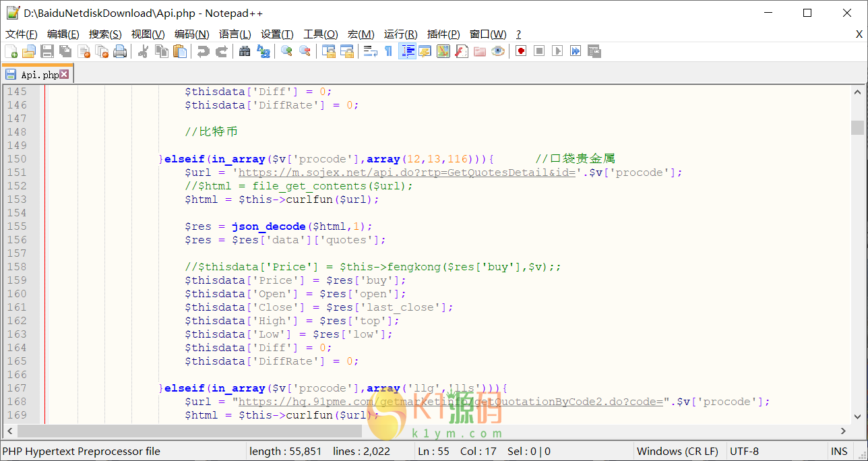Open the 插件(P) plugins menu
This screenshot has width=868, height=461.
pos(443,34)
